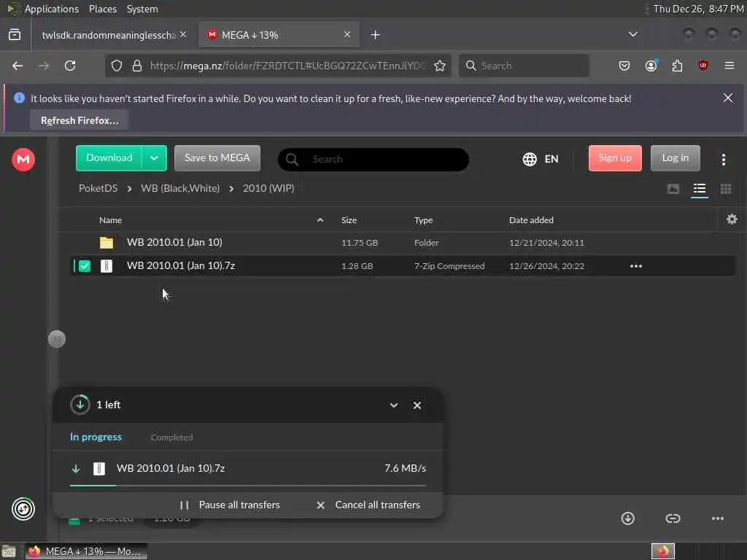Switch to thumbnail image view icon
This screenshot has height=560, width=747.
(x=673, y=189)
